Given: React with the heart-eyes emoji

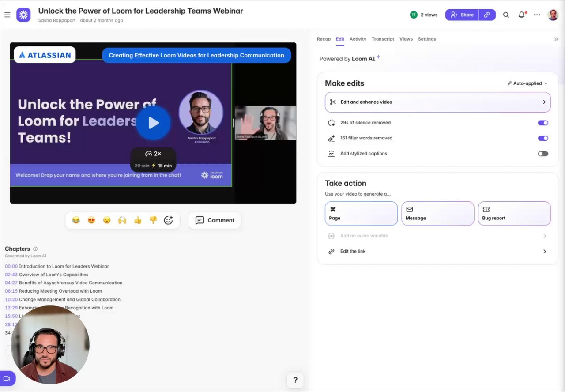Looking at the screenshot, I should point(91,220).
